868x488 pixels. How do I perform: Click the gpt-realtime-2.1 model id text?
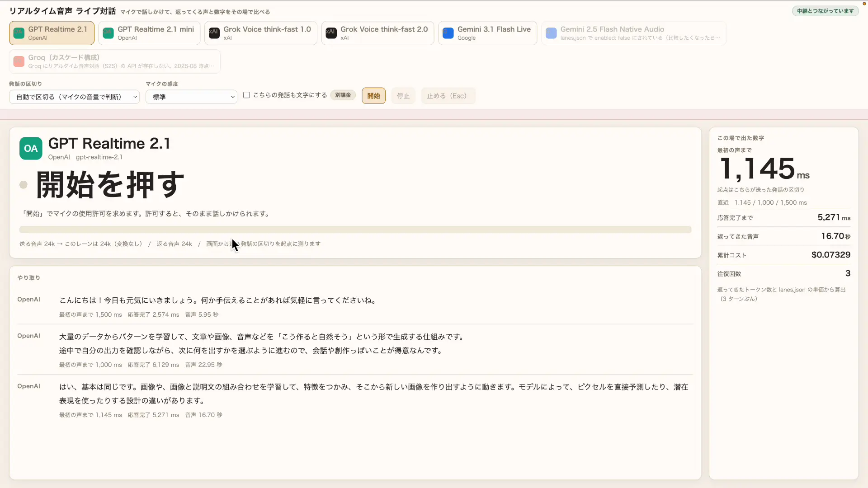[x=99, y=157]
